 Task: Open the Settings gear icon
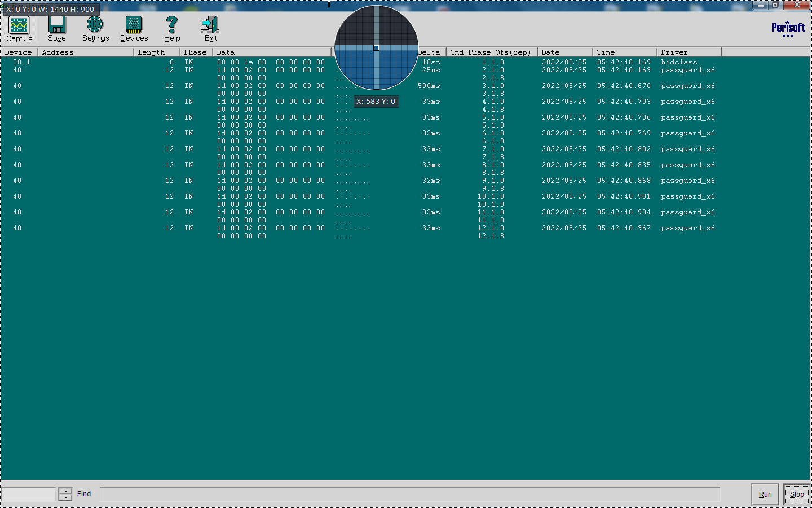tap(95, 25)
